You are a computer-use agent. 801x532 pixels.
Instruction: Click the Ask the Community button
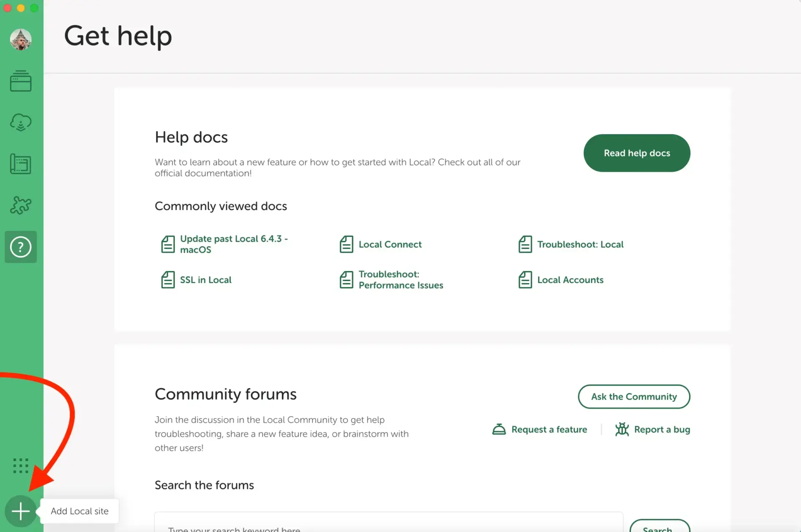point(634,396)
